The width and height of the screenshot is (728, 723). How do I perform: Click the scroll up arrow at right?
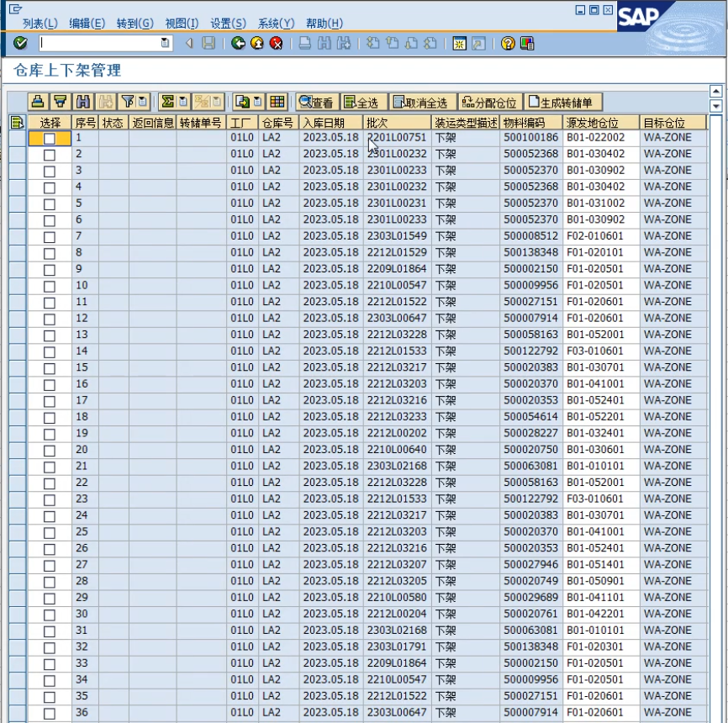[716, 91]
